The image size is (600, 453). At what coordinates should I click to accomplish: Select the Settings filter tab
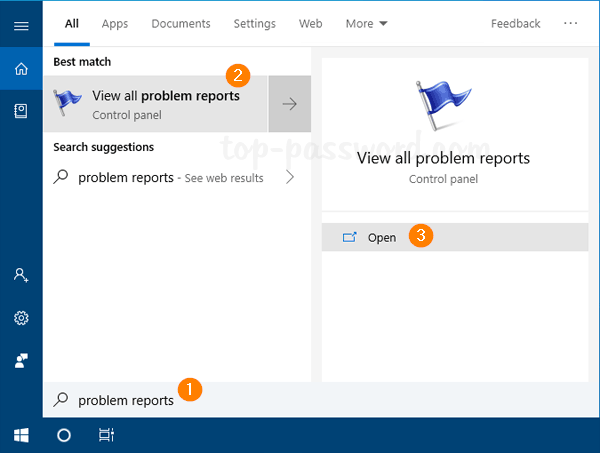254,23
